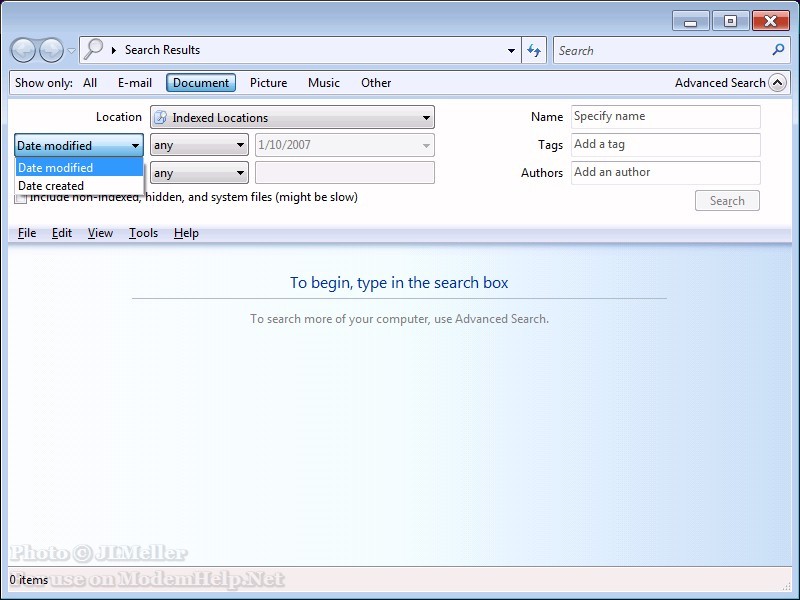
Task: Choose Date created in the dropdown list
Action: pyautogui.click(x=79, y=186)
